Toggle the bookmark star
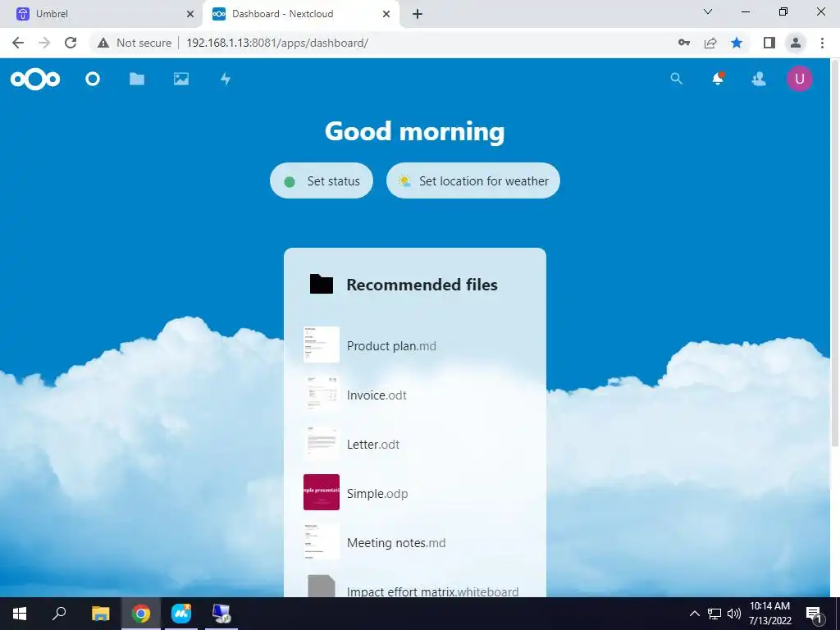 coord(737,43)
